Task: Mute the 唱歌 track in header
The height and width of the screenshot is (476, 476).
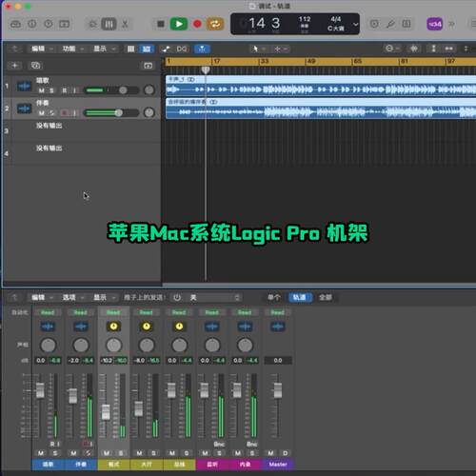Action: 42,90
